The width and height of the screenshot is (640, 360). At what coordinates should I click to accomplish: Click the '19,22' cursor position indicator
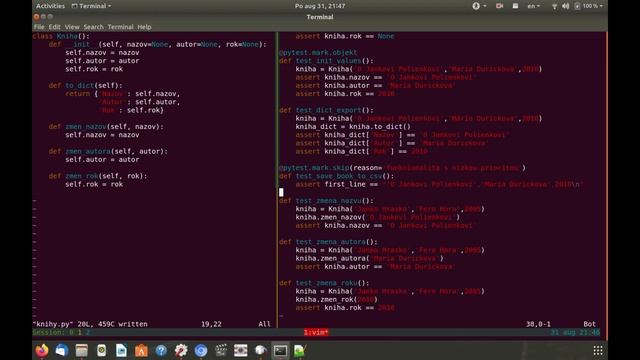[x=211, y=324]
